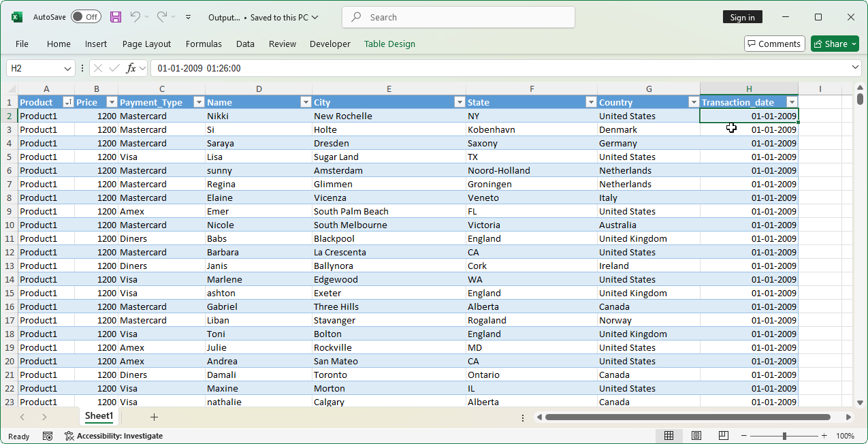Click the Insert Function fx icon
This screenshot has width=868, height=444.
131,68
